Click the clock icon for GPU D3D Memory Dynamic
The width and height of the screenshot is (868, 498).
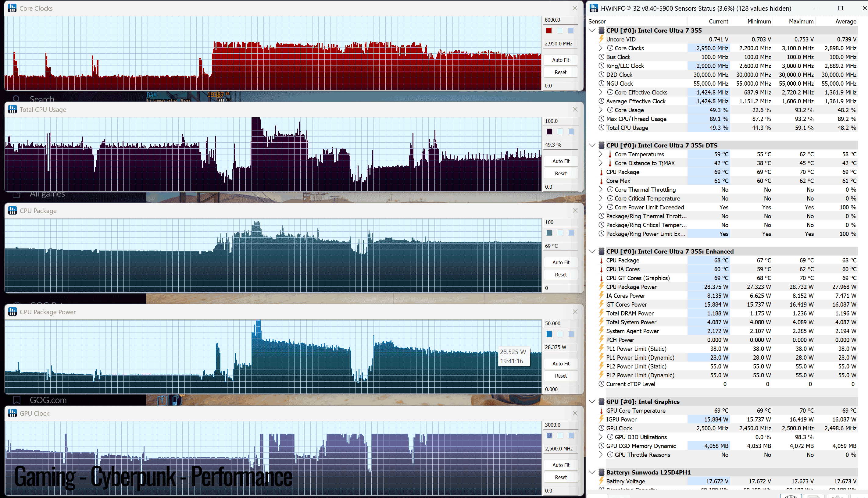click(601, 446)
